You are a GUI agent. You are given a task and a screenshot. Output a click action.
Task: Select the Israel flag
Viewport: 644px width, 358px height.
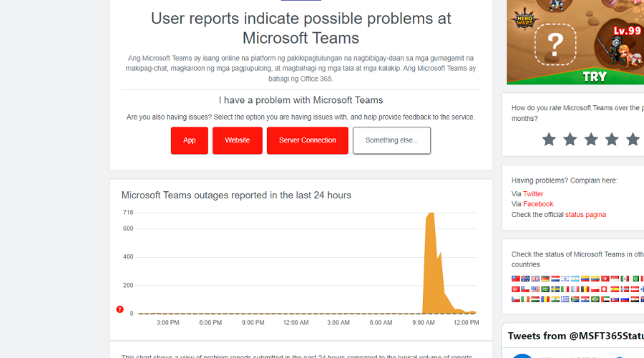(565, 279)
